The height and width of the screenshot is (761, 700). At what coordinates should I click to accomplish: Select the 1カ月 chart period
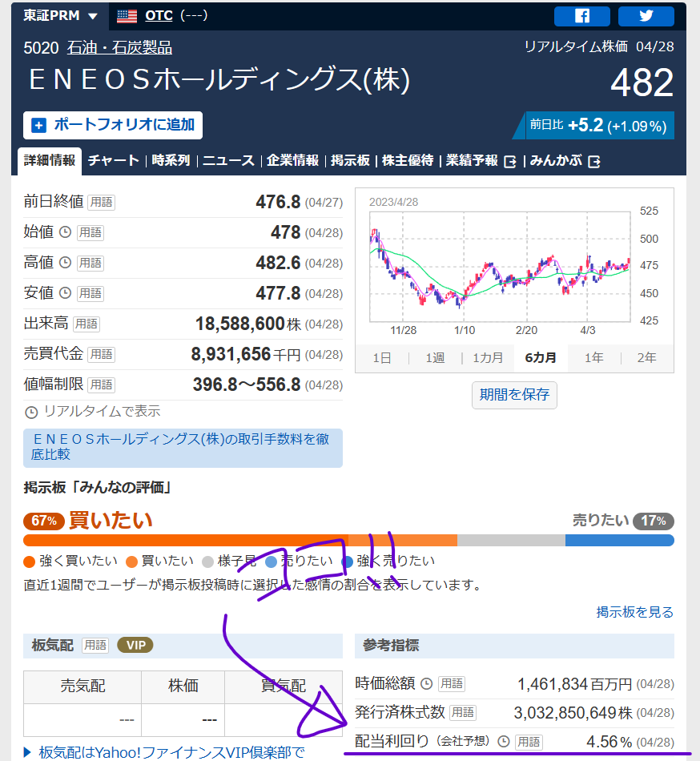pyautogui.click(x=488, y=358)
